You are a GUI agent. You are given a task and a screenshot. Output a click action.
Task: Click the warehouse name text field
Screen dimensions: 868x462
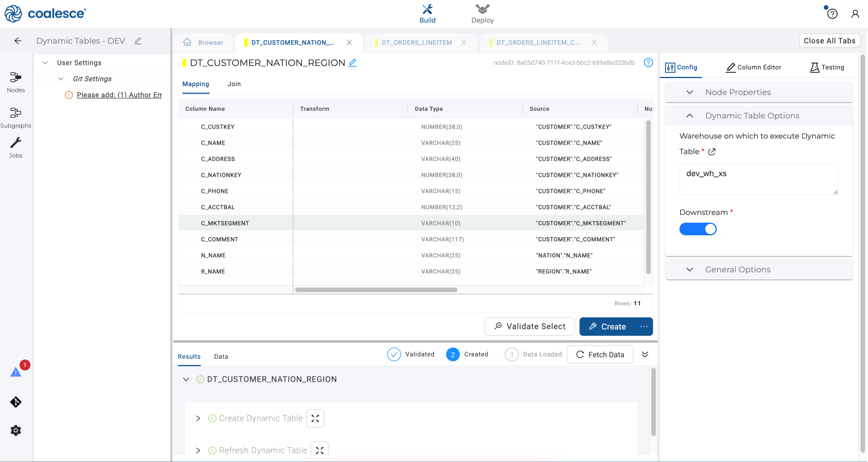[x=758, y=179]
